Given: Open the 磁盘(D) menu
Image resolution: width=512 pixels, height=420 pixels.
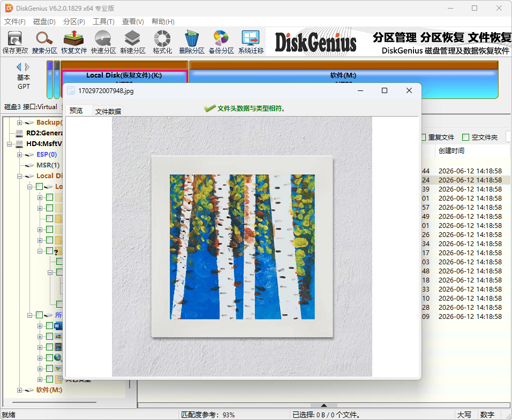Looking at the screenshot, I should 44,21.
